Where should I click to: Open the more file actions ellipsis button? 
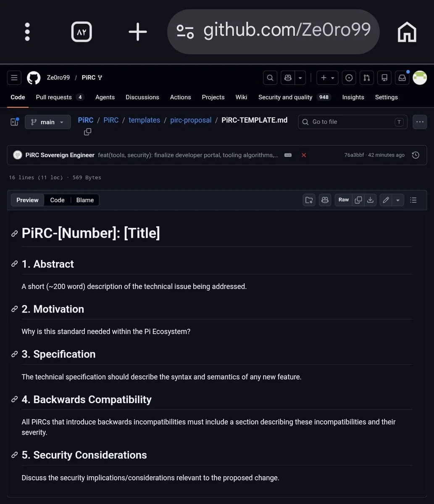click(420, 122)
